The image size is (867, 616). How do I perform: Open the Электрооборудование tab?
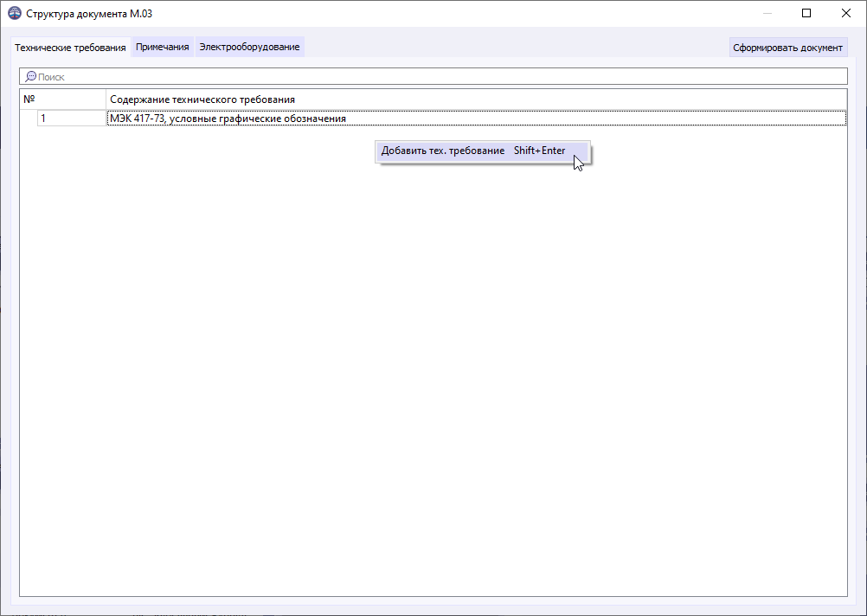click(249, 47)
